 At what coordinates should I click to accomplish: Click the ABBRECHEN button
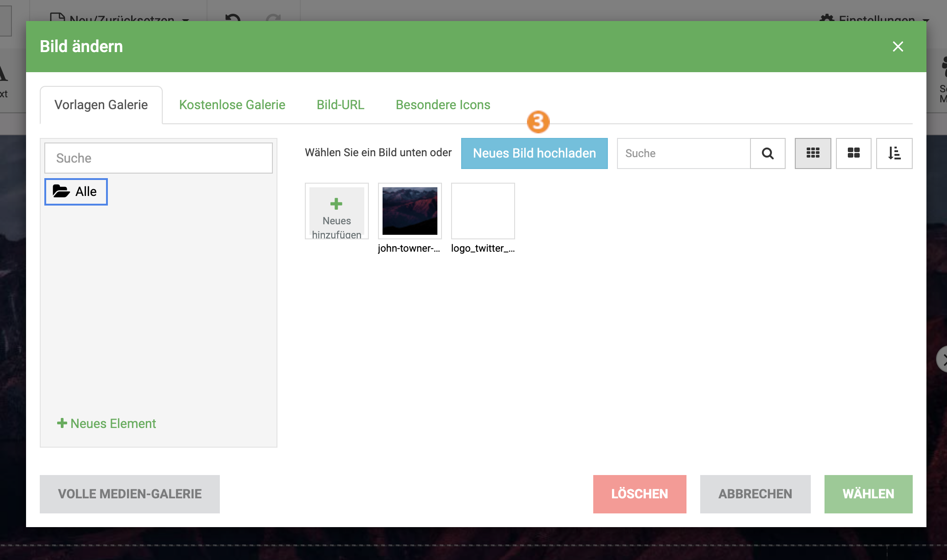755,494
